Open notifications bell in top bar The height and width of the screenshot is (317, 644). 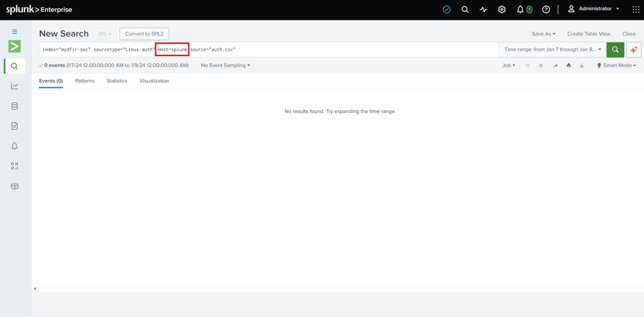[x=520, y=9]
